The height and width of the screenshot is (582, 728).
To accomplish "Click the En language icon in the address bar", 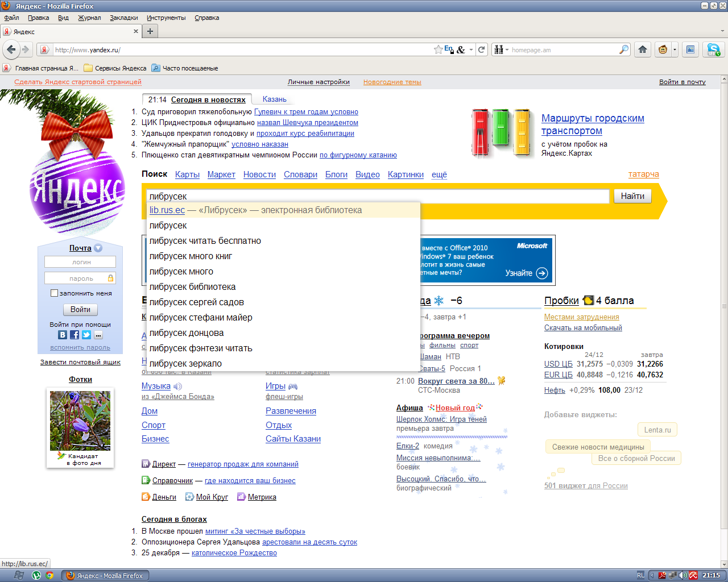I will (x=449, y=49).
